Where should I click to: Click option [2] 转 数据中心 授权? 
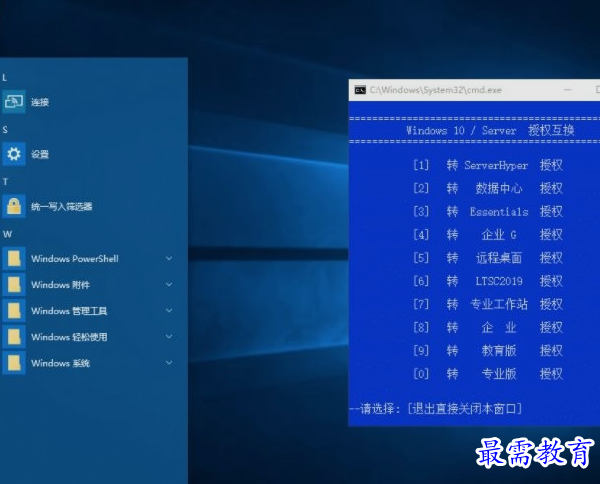coord(488,188)
